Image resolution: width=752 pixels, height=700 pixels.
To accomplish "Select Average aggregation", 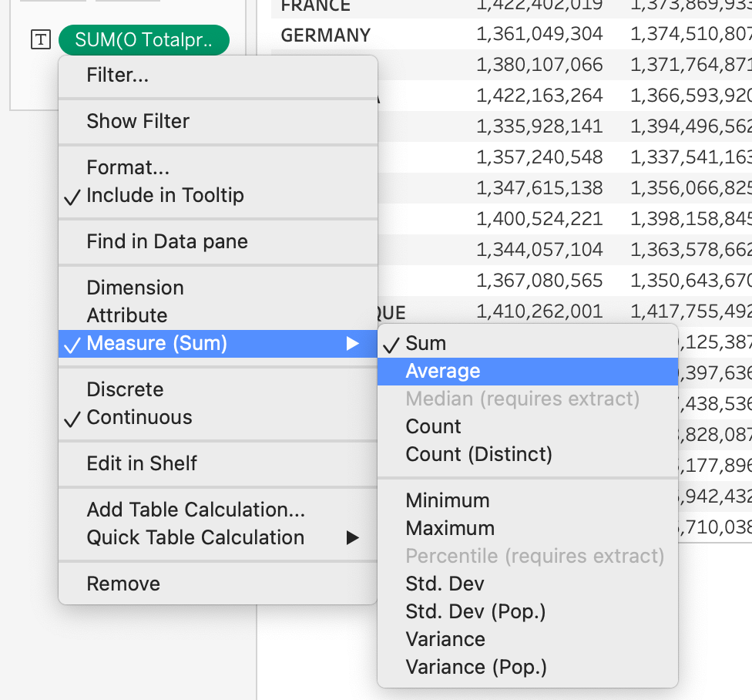I will click(443, 371).
